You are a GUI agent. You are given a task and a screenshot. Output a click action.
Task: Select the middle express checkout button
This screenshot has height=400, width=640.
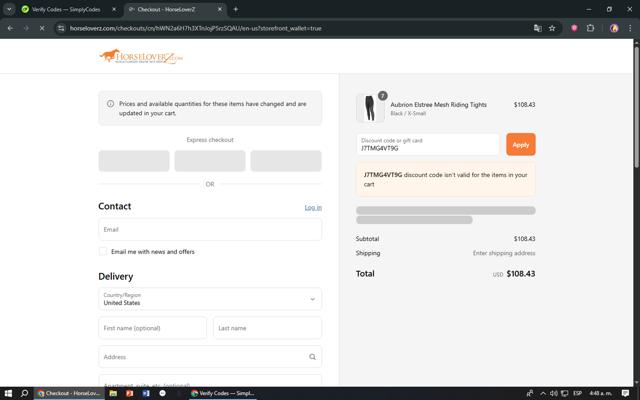210,161
